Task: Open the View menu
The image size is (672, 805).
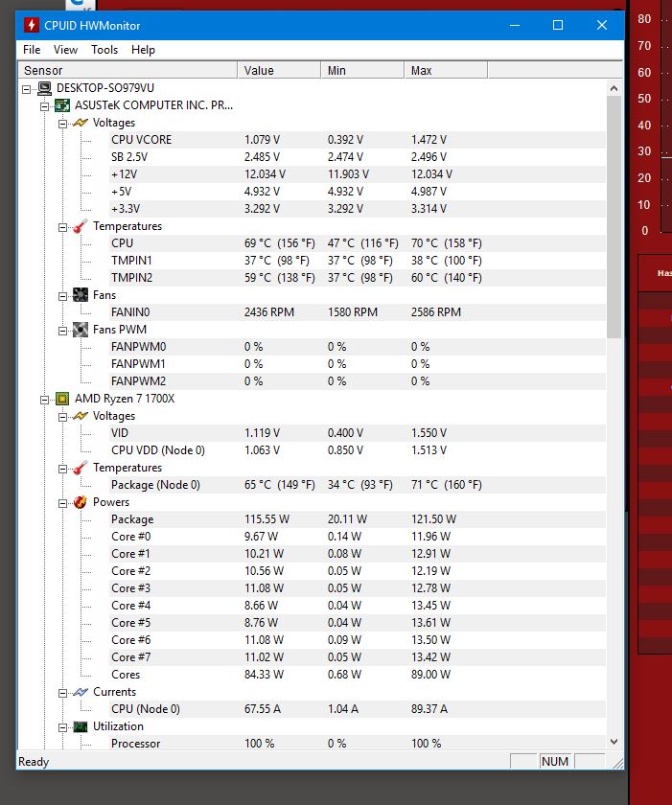Action: click(x=65, y=50)
